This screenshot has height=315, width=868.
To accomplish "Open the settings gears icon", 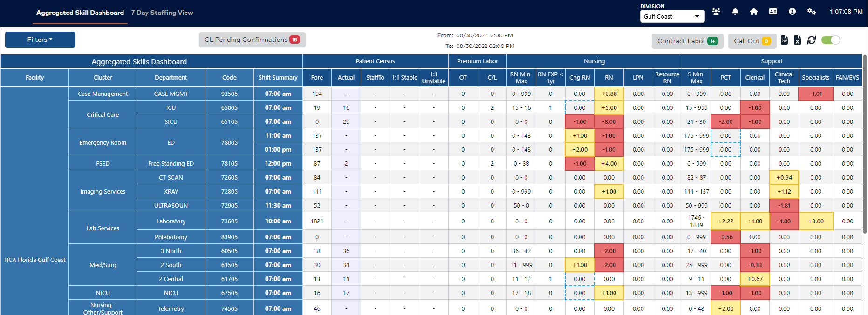I will pyautogui.click(x=812, y=12).
